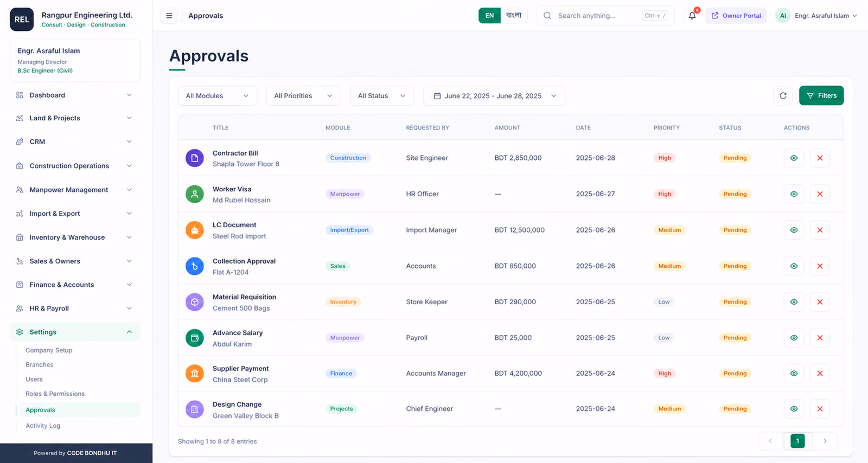868x463 pixels.
Task: Click the Material Requisition box icon
Action: coord(195,302)
